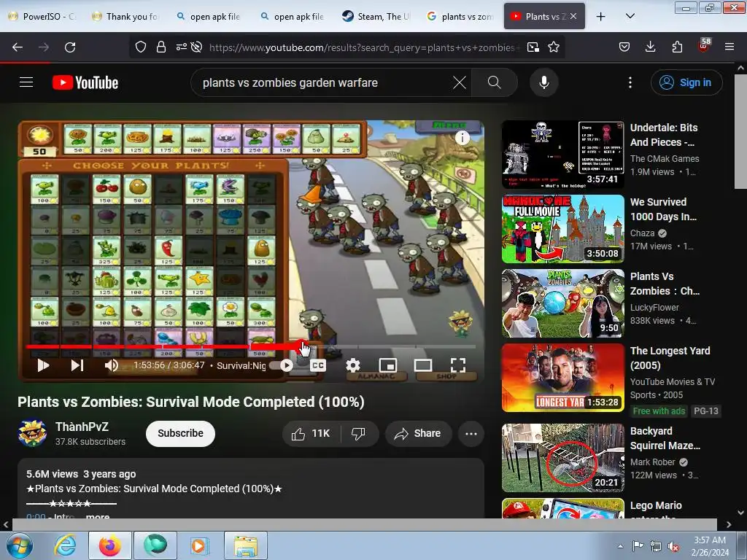This screenshot has height=560, width=747.
Task: Skip to the next video
Action: point(77,365)
